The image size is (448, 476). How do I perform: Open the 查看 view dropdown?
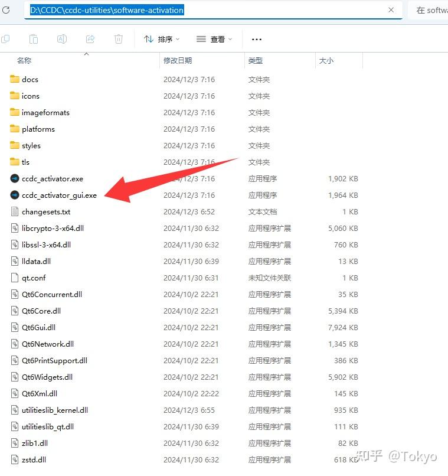pyautogui.click(x=214, y=39)
